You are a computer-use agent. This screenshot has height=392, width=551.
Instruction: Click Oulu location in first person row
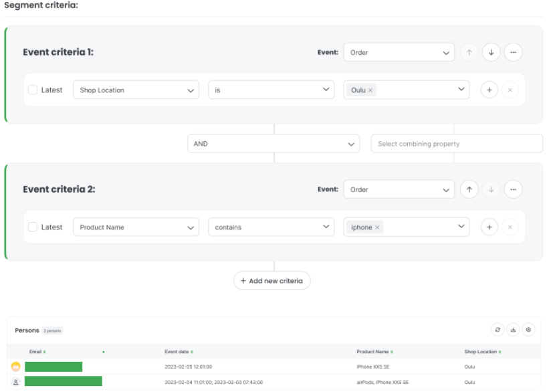click(x=469, y=367)
